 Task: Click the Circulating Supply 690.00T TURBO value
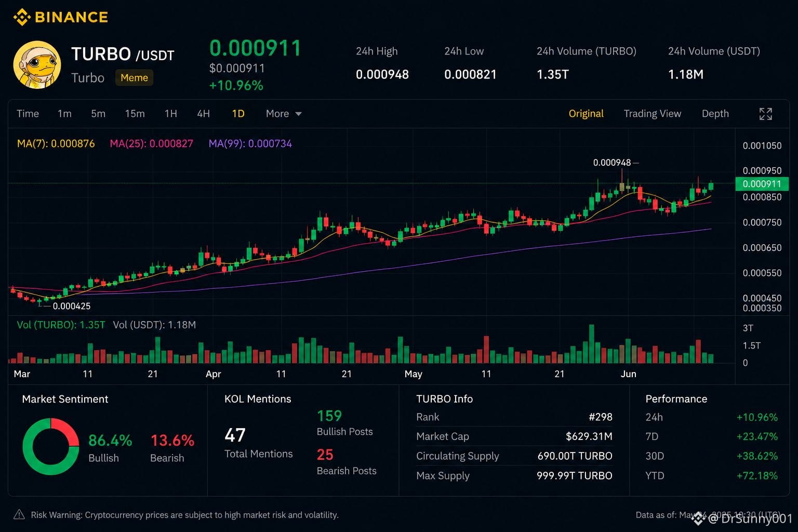click(x=575, y=456)
